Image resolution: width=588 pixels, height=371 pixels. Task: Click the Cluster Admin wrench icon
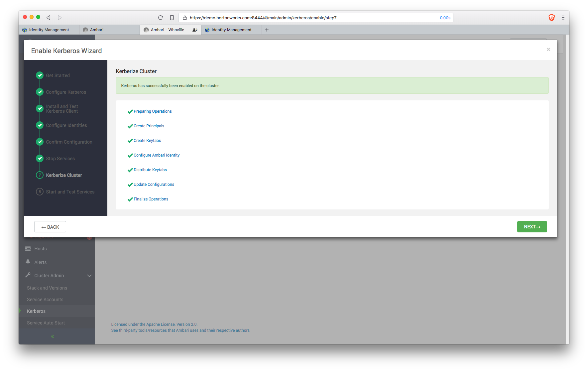point(28,275)
